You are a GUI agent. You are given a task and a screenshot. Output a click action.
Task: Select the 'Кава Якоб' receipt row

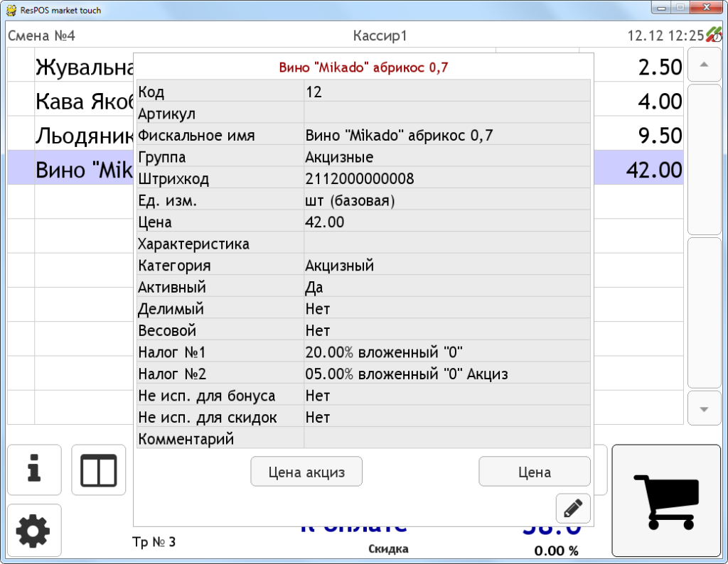pos(84,101)
